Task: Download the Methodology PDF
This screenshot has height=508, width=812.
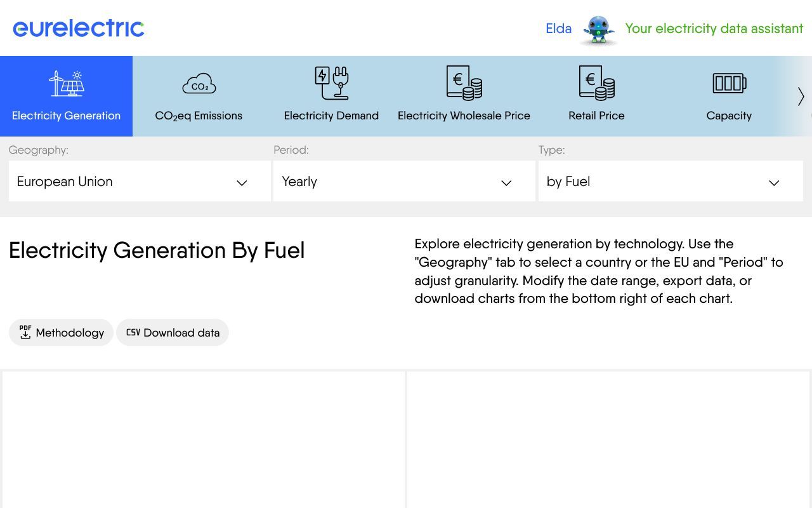Action: [x=61, y=332]
